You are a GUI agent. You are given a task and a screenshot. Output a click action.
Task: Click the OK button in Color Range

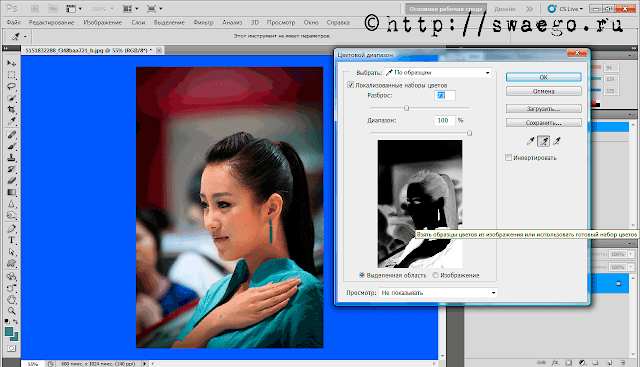click(x=543, y=77)
